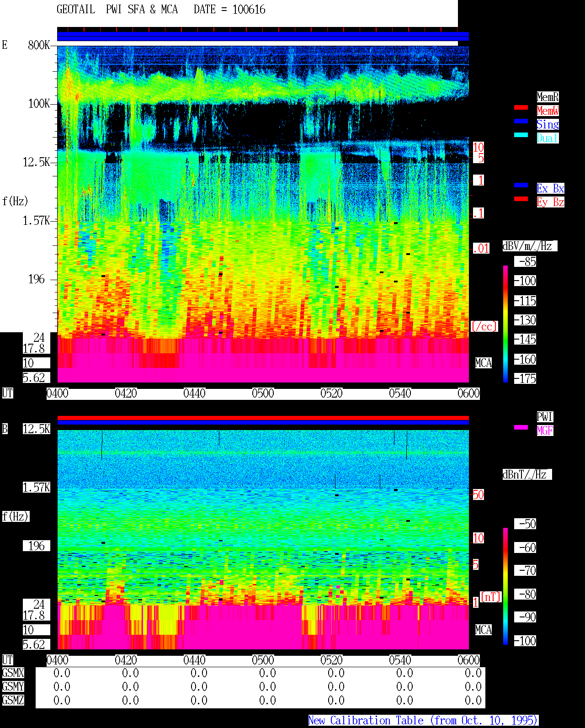
Task: Click the -80 magnetic color scale value
Action: pos(525,594)
